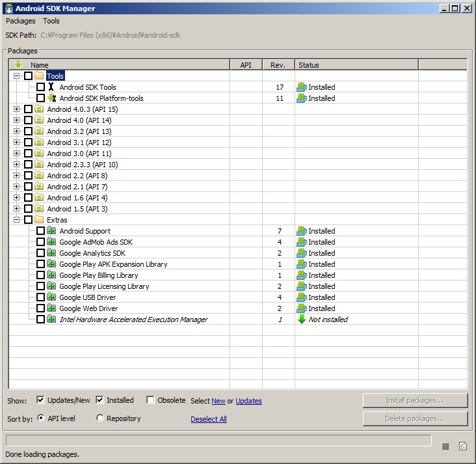Viewport: 476px width, 464px height.
Task: Expand the Android 2.2 (API 8) node
Action: tap(16, 175)
